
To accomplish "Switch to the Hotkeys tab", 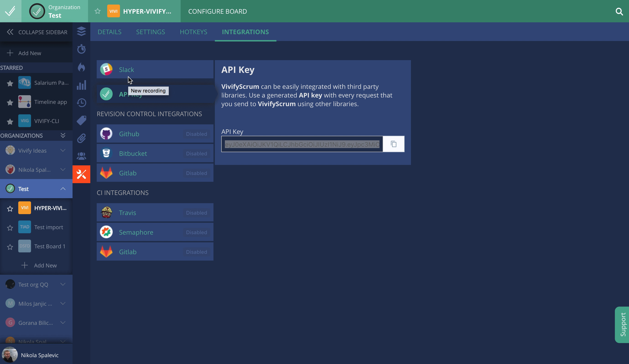I will pyautogui.click(x=193, y=32).
